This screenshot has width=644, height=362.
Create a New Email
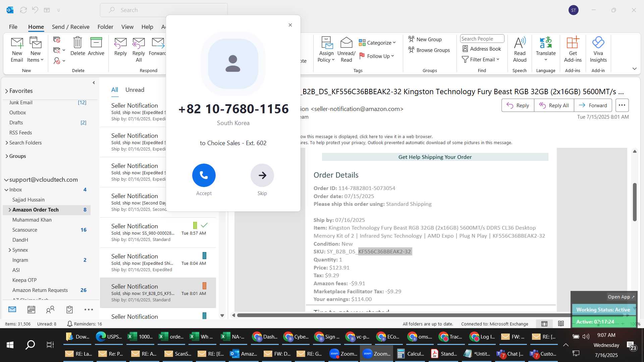(17, 50)
